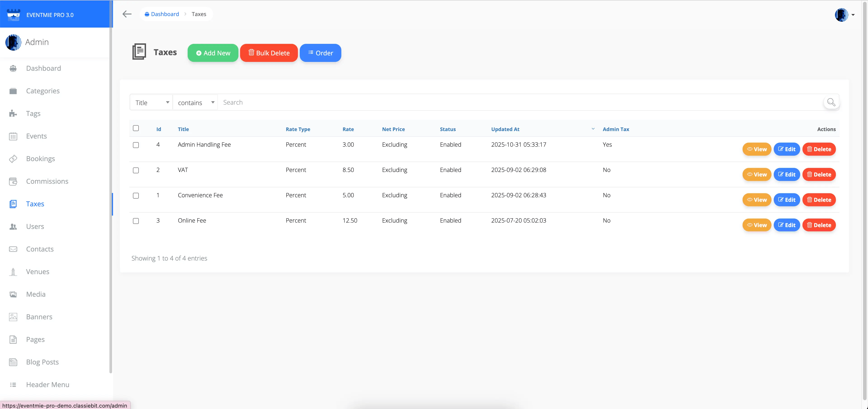Open the Title filter field dropdown

(x=152, y=102)
